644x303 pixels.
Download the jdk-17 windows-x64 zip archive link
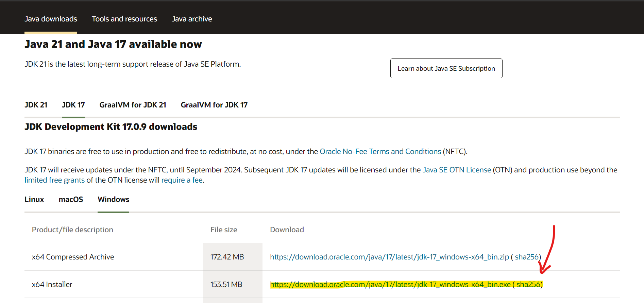(x=389, y=257)
